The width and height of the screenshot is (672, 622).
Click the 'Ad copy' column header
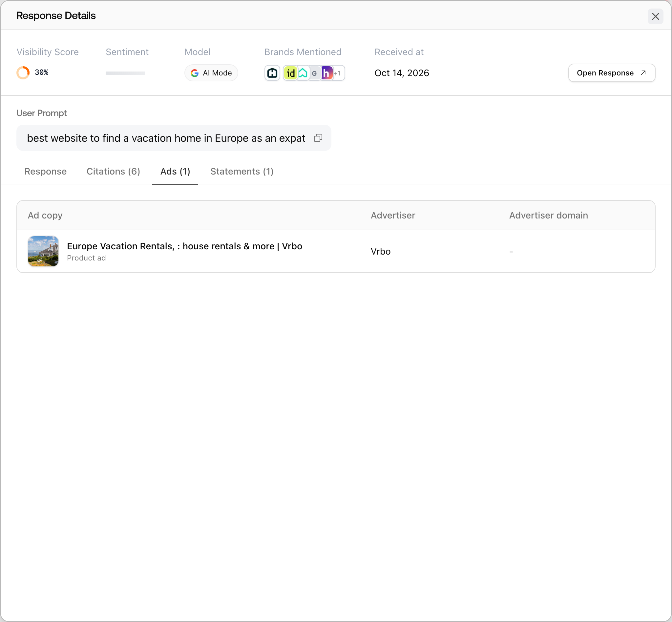[x=45, y=216]
